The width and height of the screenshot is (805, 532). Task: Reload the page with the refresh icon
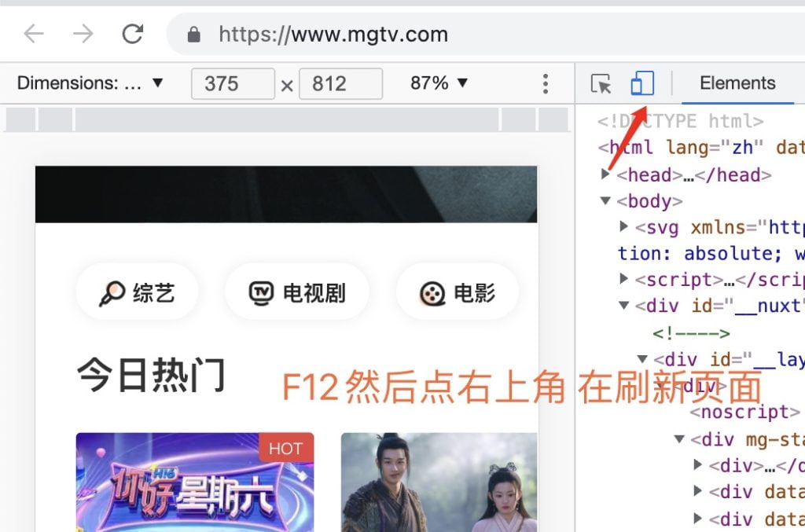[132, 35]
